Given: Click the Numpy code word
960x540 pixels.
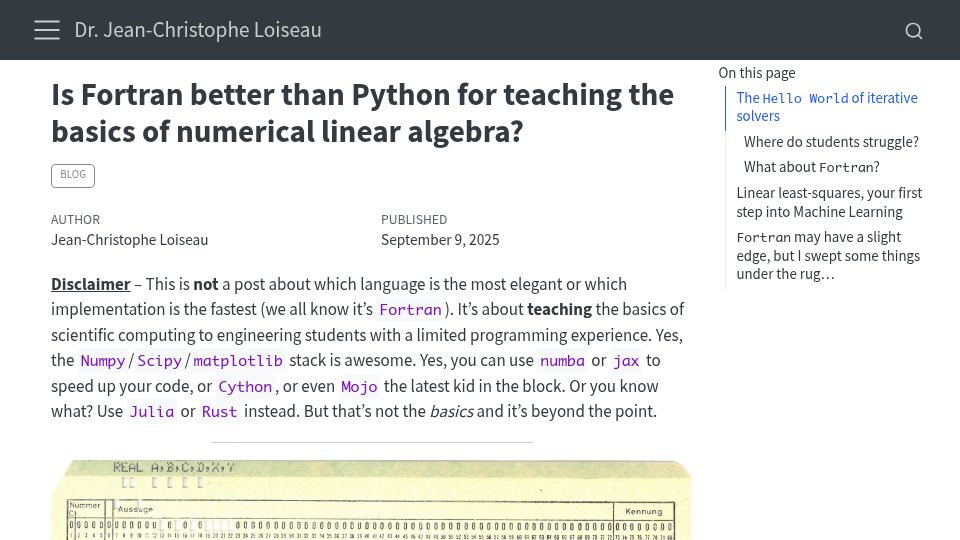Looking at the screenshot, I should [x=103, y=361].
